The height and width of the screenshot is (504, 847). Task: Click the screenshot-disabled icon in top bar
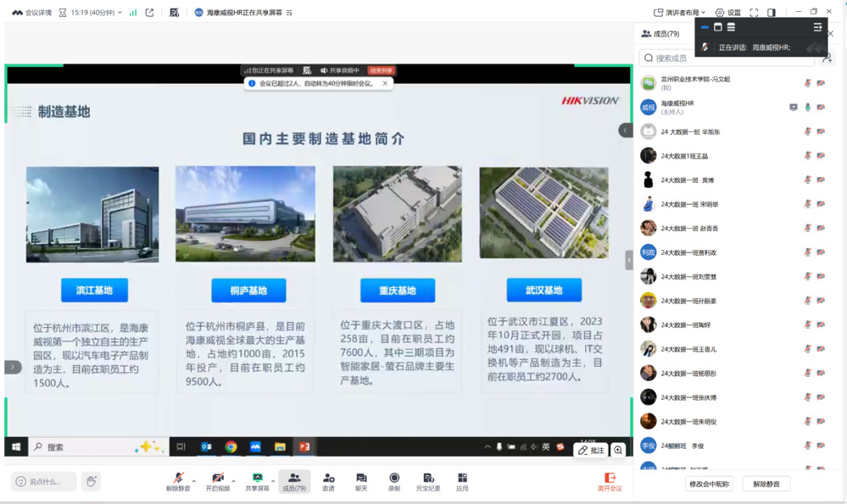pyautogui.click(x=174, y=13)
